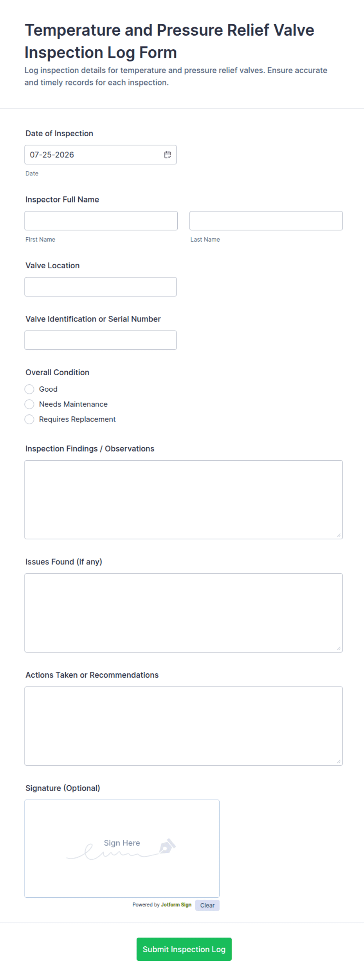Image resolution: width=364 pixels, height=980 pixels.
Task: Open the Jotform Sign link
Action: (176, 905)
